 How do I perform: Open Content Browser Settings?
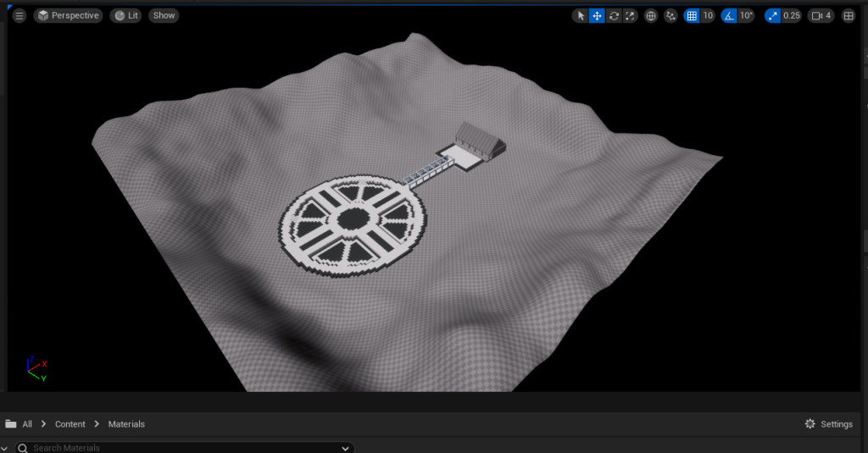tap(828, 424)
